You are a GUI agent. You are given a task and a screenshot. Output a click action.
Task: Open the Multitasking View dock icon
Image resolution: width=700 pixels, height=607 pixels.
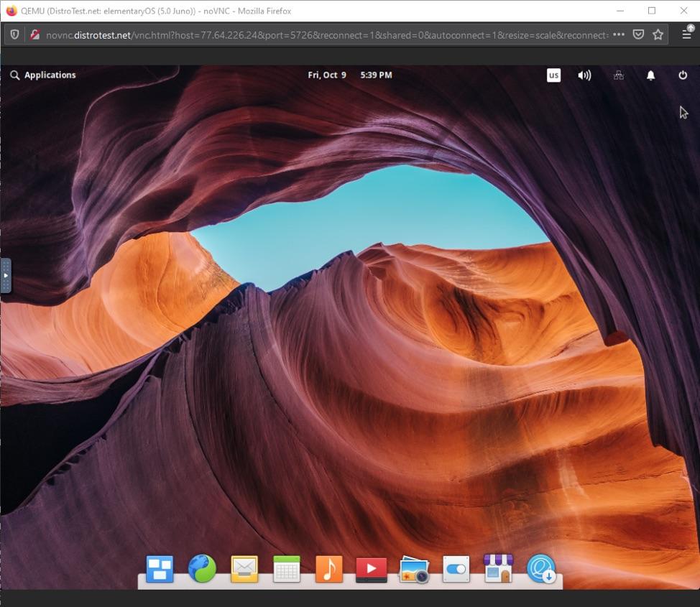160,569
